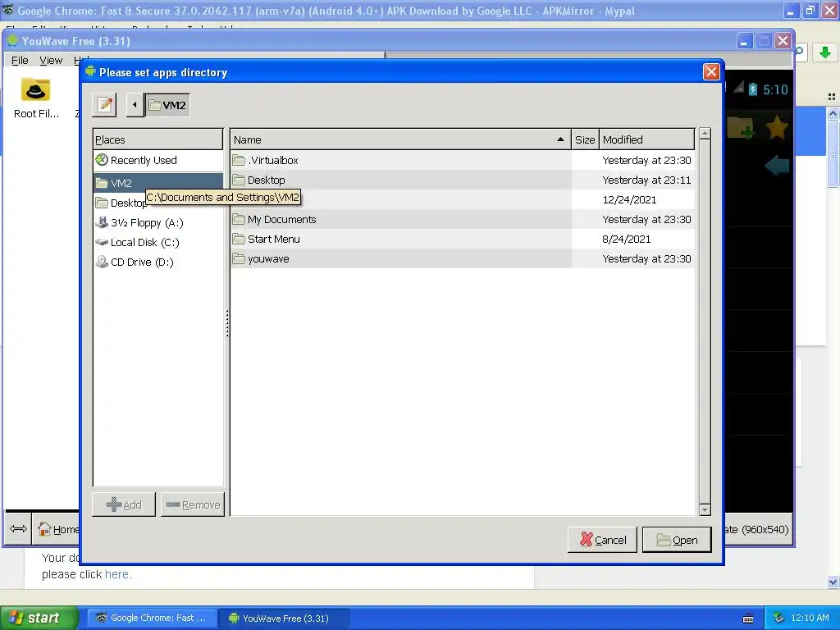
Task: Click the Add bookmark button
Action: [124, 504]
